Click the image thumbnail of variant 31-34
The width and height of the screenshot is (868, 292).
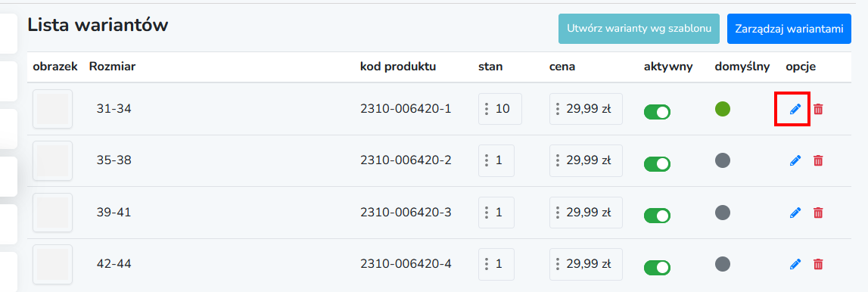(52, 109)
